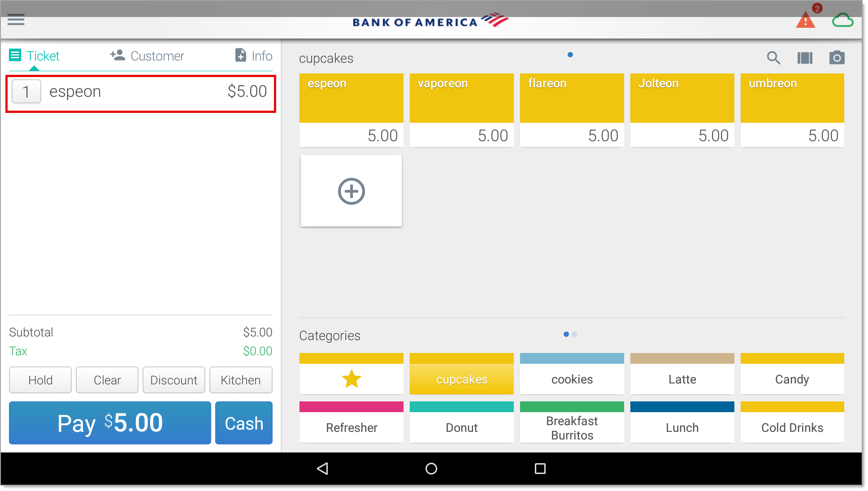Pay $5.00 for the ticket
This screenshot has width=868, height=491.
[x=110, y=423]
